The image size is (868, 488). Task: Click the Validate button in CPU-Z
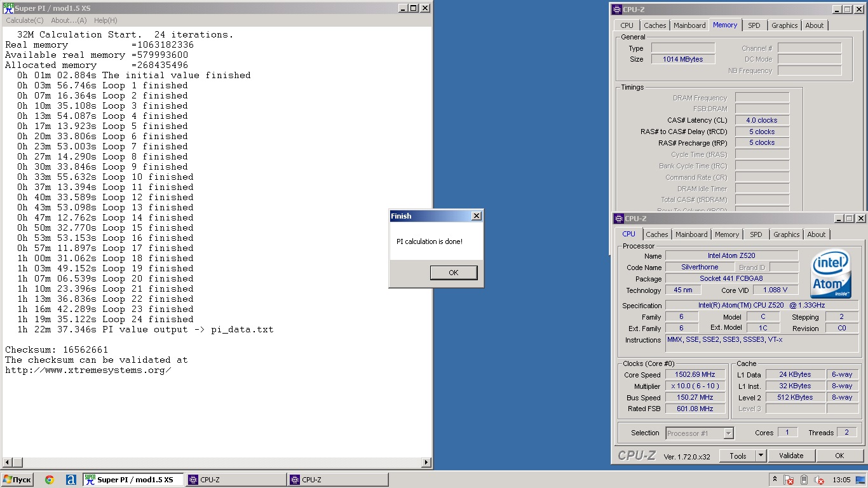[x=791, y=456]
